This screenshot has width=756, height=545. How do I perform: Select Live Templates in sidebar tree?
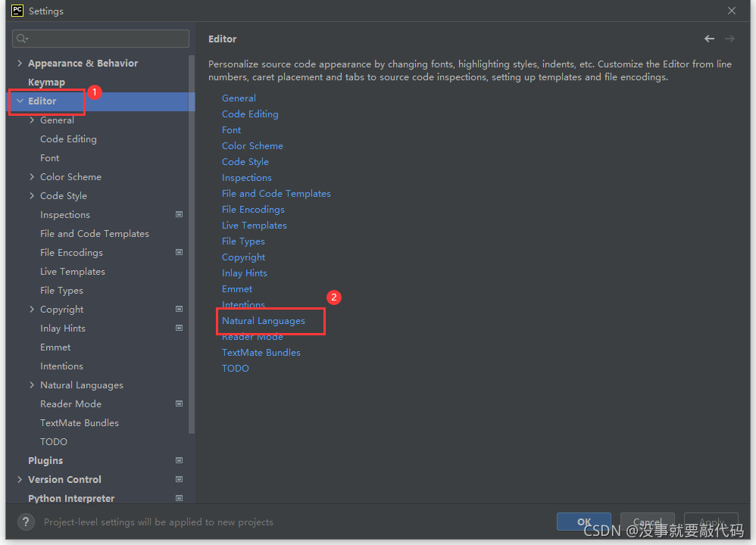pyautogui.click(x=72, y=271)
